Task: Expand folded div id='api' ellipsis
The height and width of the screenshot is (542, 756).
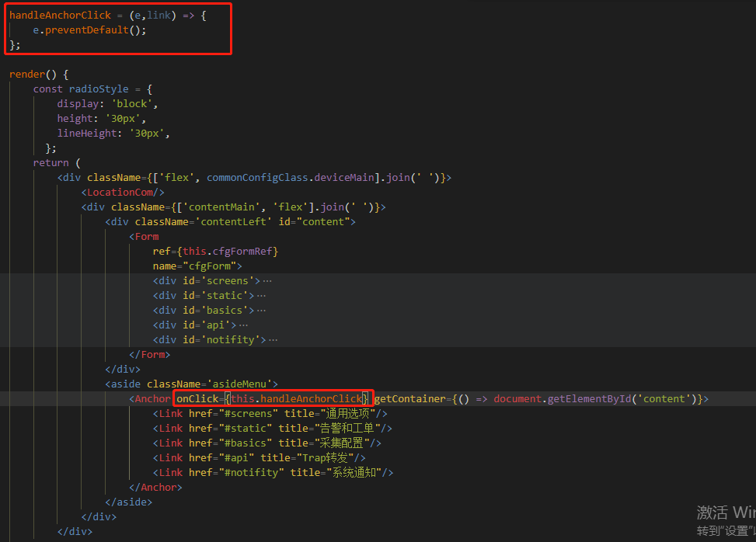Action: tap(243, 325)
